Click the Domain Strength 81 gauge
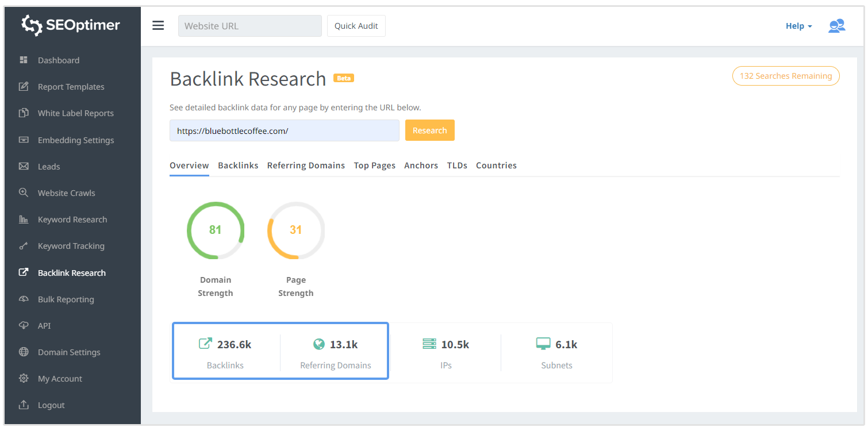Image resolution: width=868 pixels, height=431 pixels. (x=216, y=230)
